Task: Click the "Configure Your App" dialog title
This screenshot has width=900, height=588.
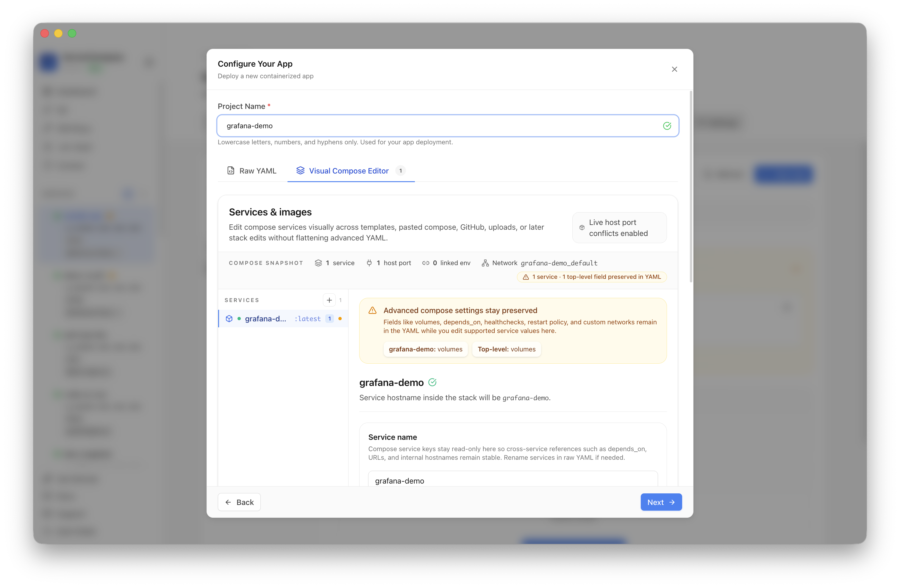Action: 255,63
